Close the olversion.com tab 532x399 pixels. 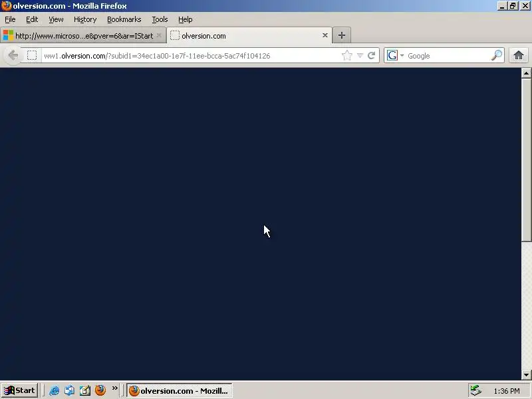pyautogui.click(x=325, y=35)
